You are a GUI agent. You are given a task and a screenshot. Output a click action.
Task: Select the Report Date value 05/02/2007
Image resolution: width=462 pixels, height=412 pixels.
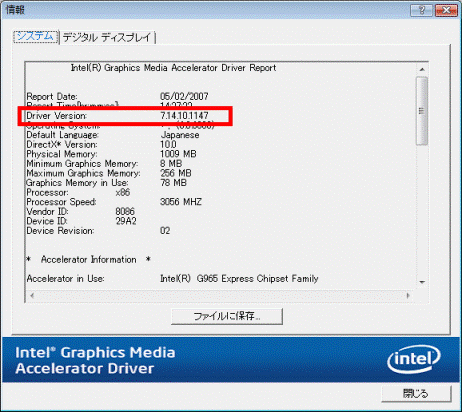point(184,97)
